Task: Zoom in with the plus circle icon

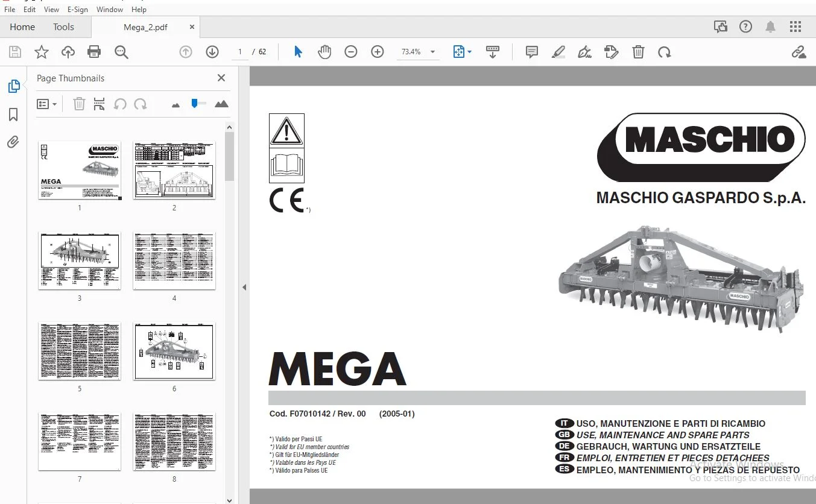Action: [x=378, y=52]
